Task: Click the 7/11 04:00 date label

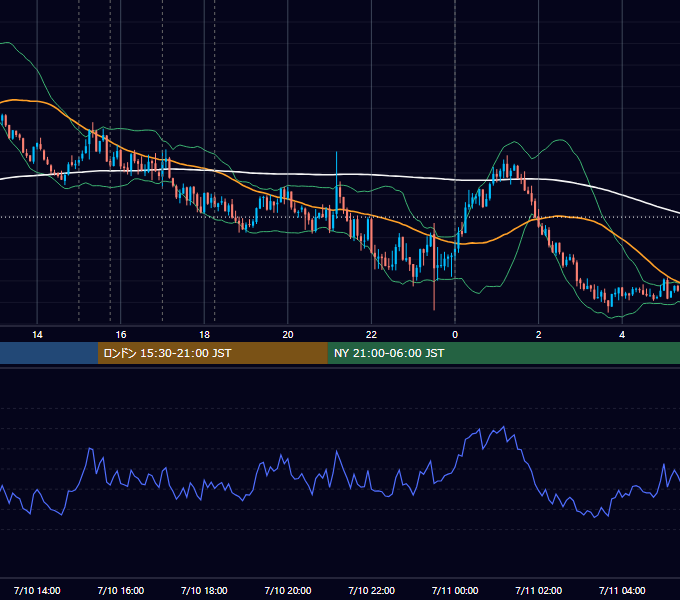Action: pyautogui.click(x=622, y=590)
